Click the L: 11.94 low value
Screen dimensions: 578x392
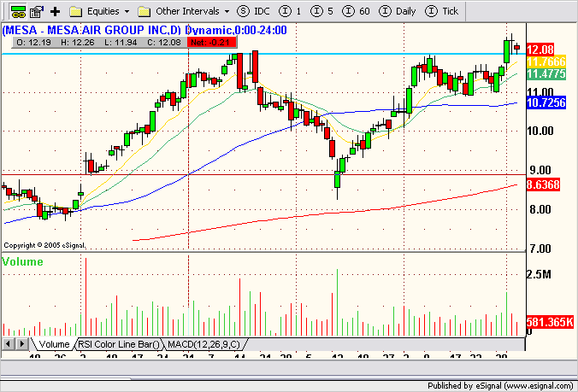(x=121, y=43)
